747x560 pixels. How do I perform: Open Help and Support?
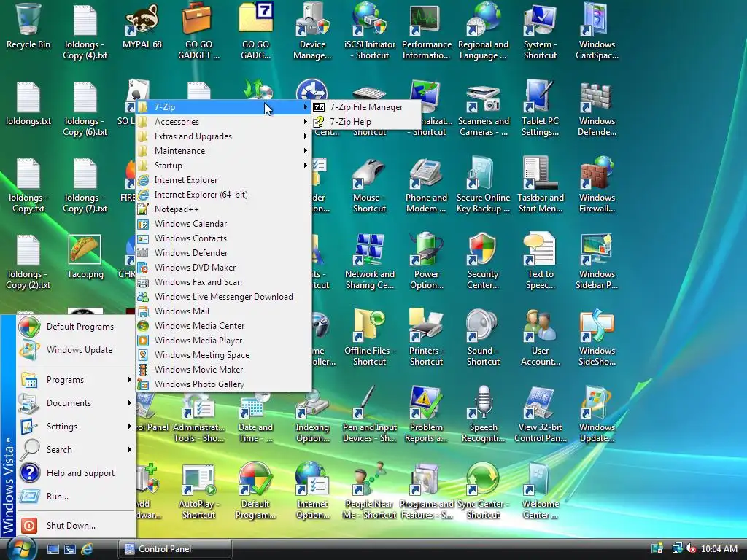(x=76, y=473)
